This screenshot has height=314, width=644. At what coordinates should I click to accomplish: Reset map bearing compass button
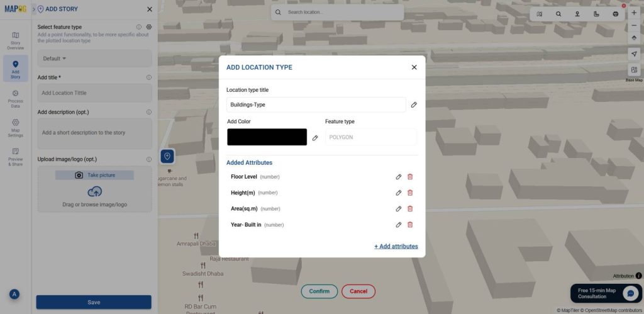click(x=634, y=38)
